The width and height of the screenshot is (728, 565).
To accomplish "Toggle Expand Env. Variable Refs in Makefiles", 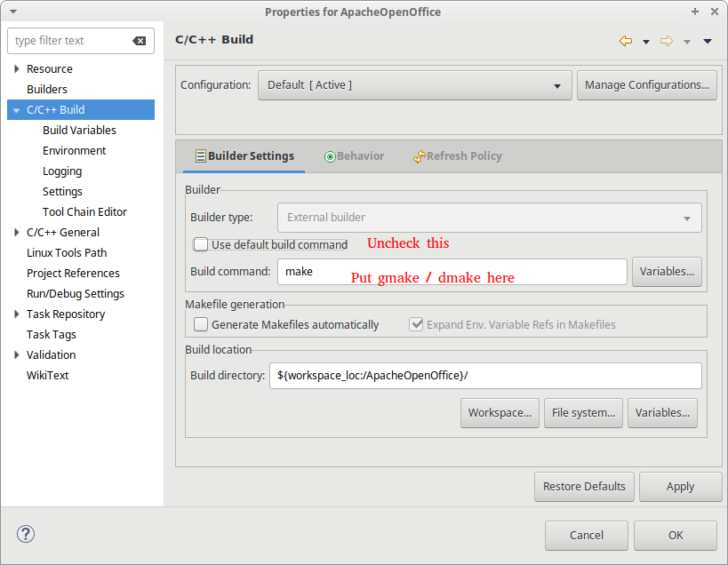I will 416,324.
